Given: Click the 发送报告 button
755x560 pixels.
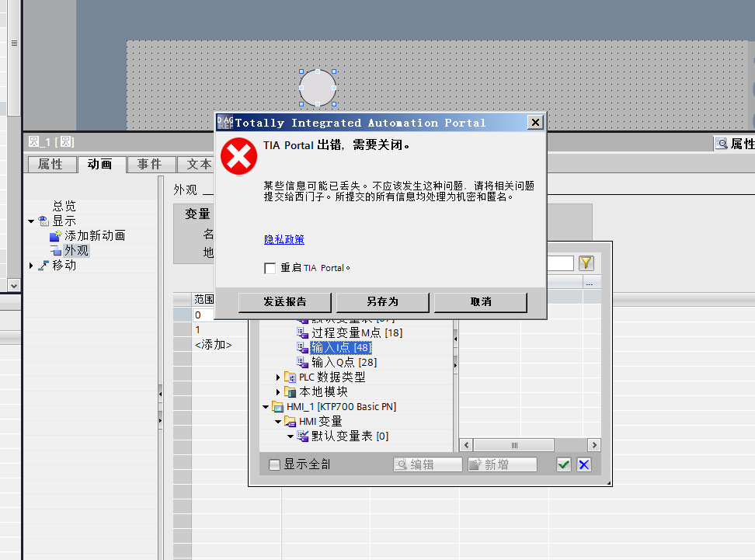Looking at the screenshot, I should 284,302.
